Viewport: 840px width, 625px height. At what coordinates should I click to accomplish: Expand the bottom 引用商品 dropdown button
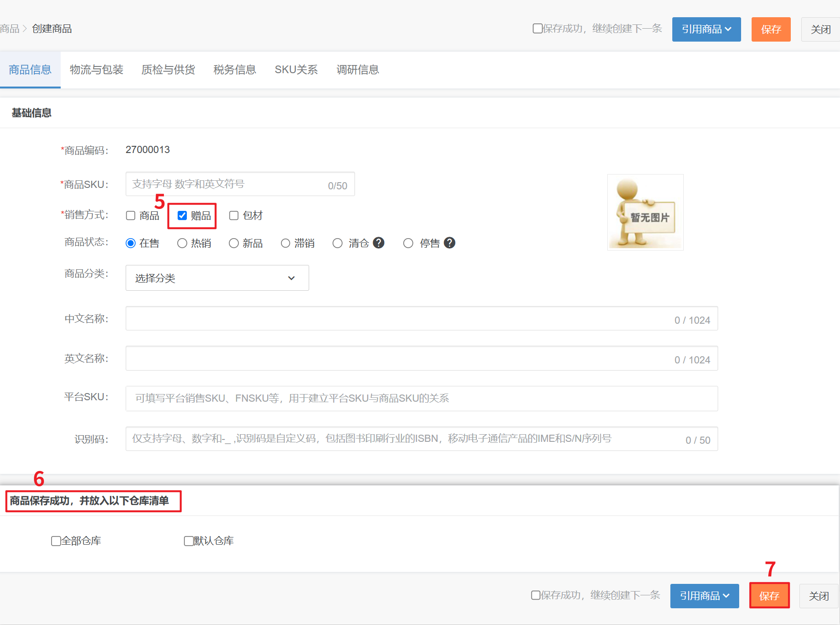click(x=704, y=596)
